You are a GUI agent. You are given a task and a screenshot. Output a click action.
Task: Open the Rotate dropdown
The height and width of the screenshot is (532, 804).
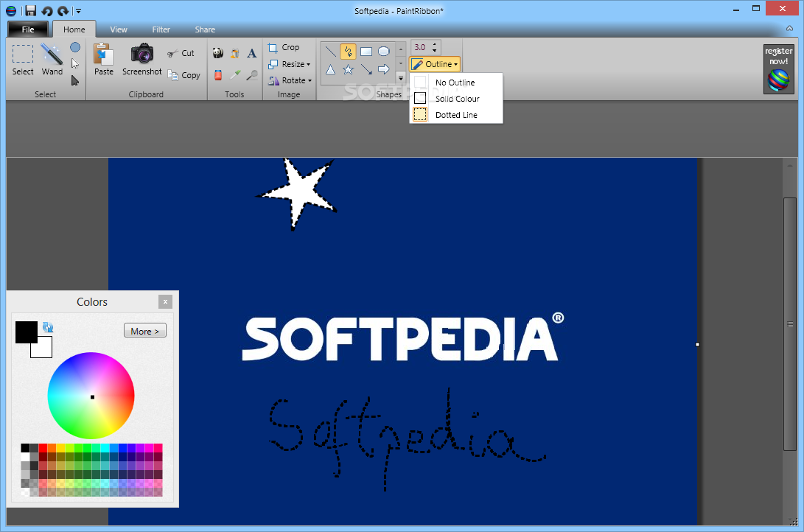coord(290,80)
